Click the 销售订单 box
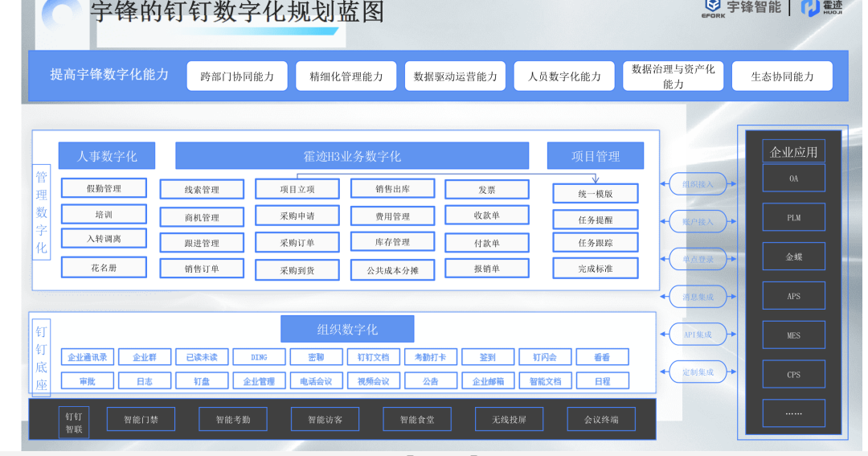The width and height of the screenshot is (868, 456). coord(202,269)
